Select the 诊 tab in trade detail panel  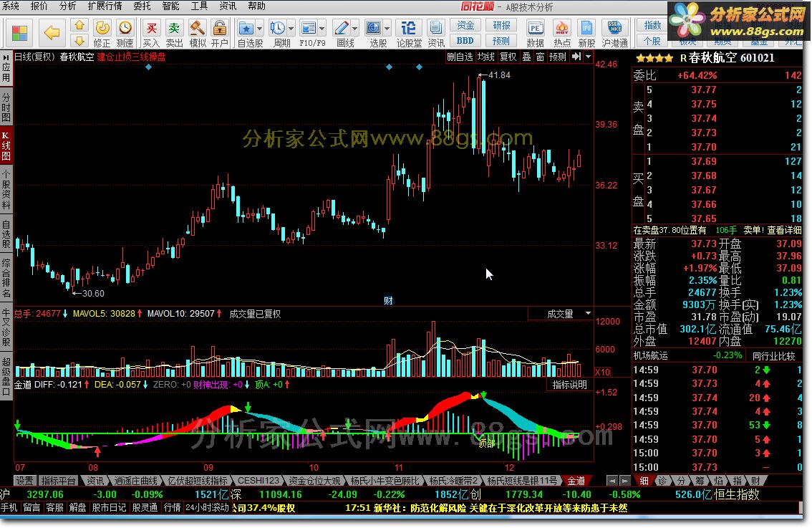662,481
